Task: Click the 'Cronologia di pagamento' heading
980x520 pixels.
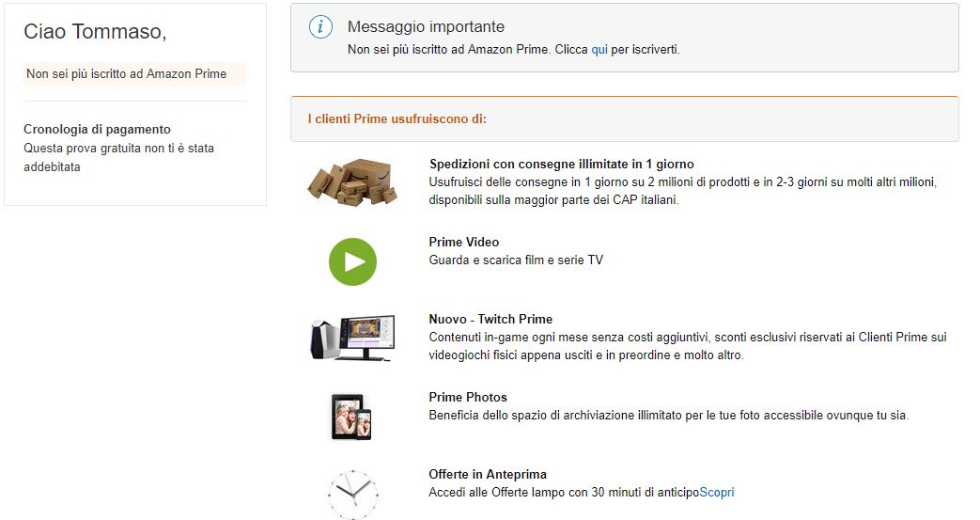Action: [x=98, y=129]
